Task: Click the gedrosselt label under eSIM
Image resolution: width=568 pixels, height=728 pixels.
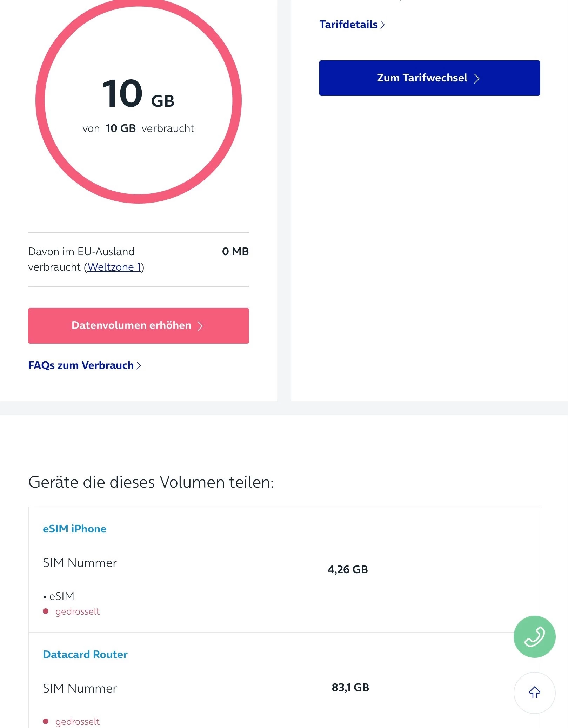Action: click(78, 611)
